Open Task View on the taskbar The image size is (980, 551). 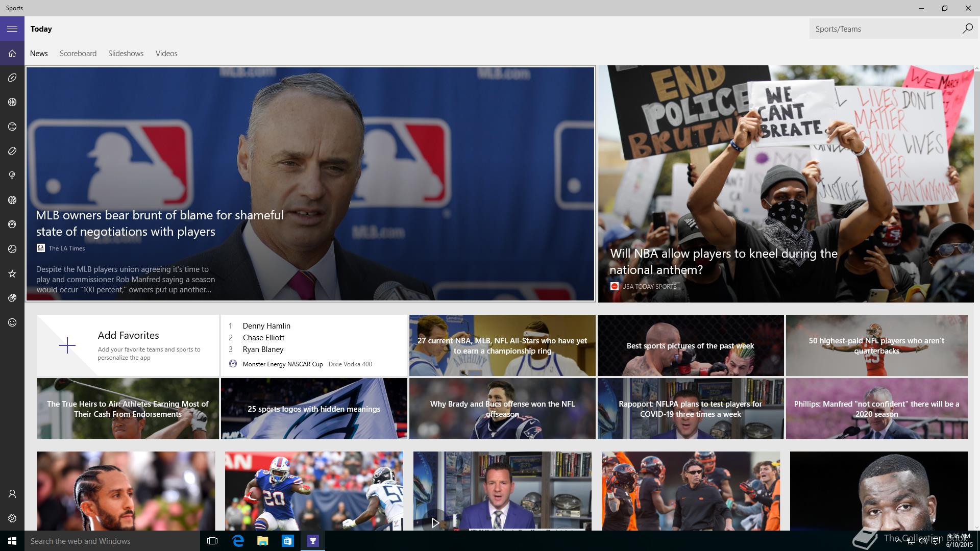pos(212,541)
